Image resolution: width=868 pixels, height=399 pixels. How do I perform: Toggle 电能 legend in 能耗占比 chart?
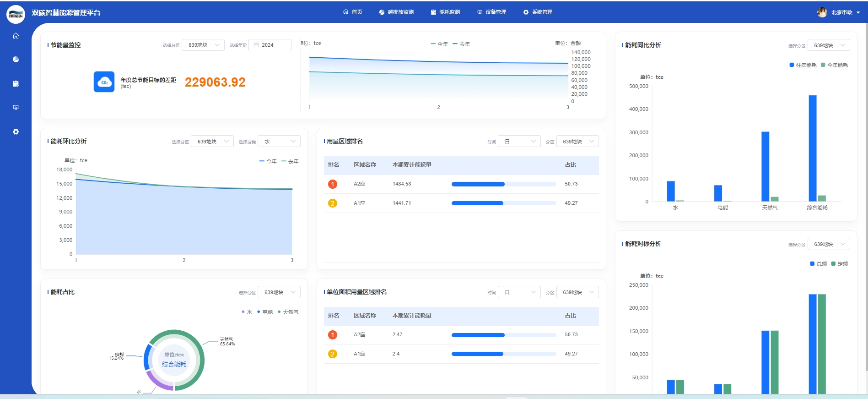click(x=265, y=312)
